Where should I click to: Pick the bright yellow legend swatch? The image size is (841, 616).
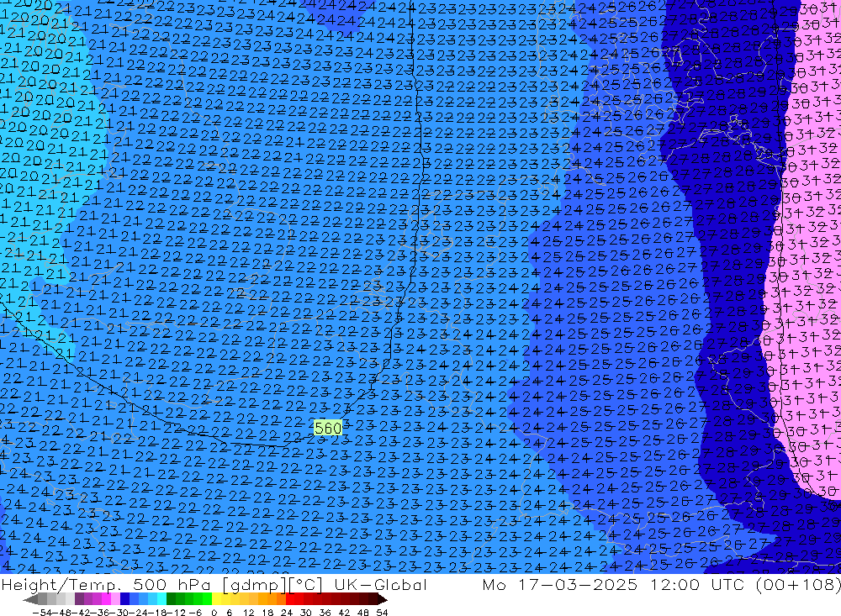pos(216,600)
